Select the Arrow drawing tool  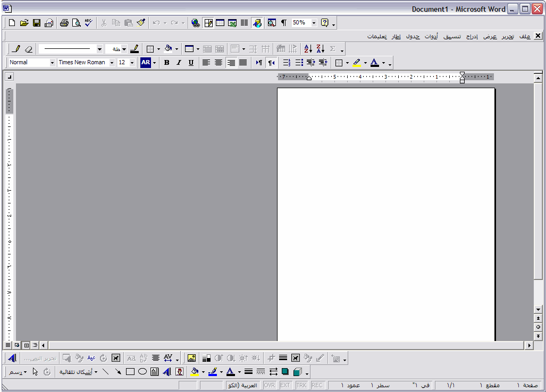click(118, 372)
